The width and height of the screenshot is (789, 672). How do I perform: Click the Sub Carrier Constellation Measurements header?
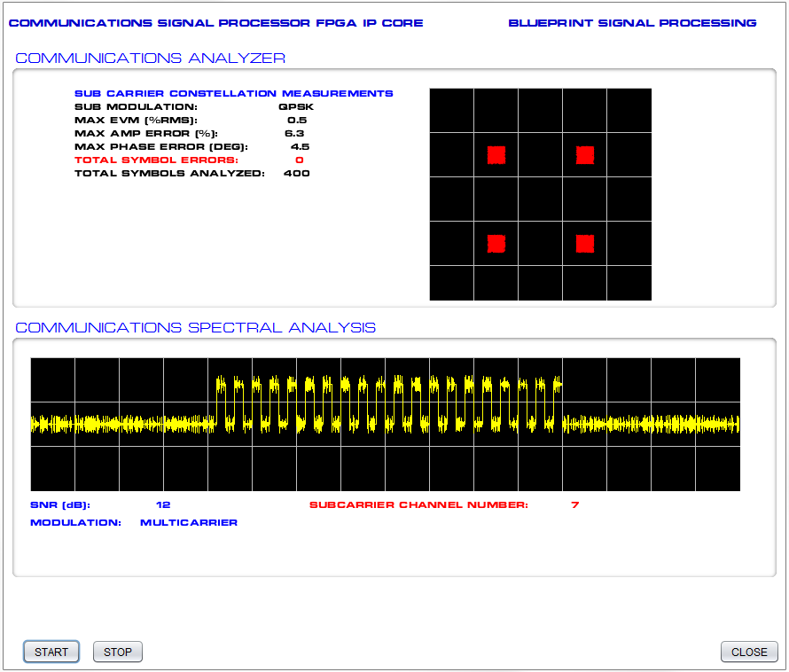pyautogui.click(x=233, y=93)
